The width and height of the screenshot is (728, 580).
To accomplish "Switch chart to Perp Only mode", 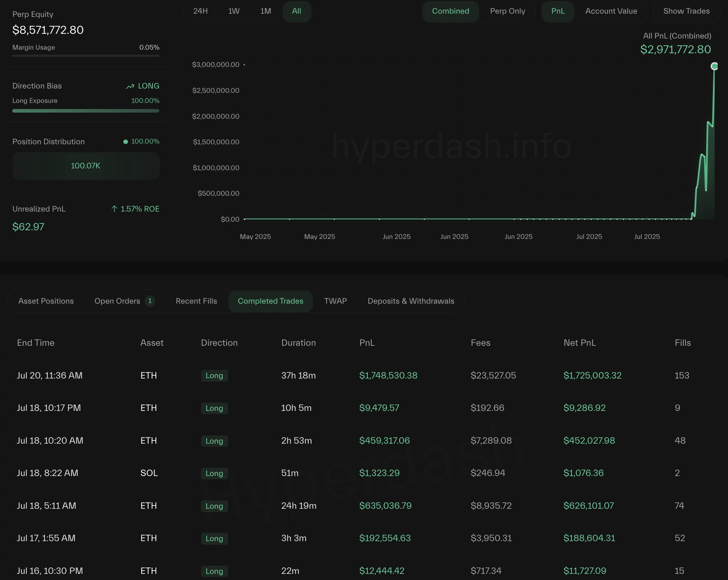I will pyautogui.click(x=508, y=11).
